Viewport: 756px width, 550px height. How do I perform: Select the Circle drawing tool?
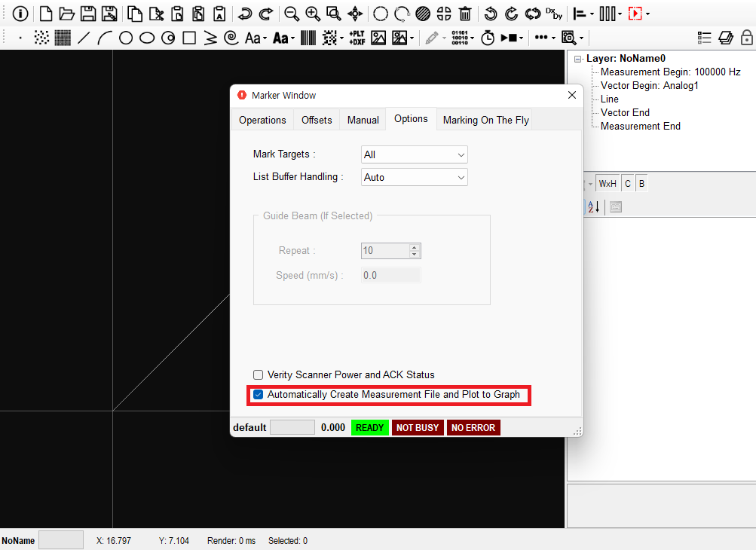click(126, 38)
